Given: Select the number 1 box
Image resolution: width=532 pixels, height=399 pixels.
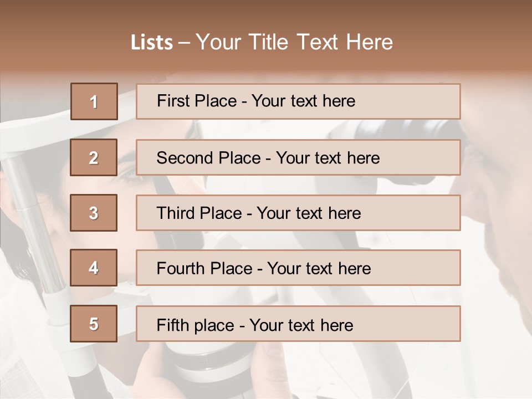Looking at the screenshot, I should point(94,101).
